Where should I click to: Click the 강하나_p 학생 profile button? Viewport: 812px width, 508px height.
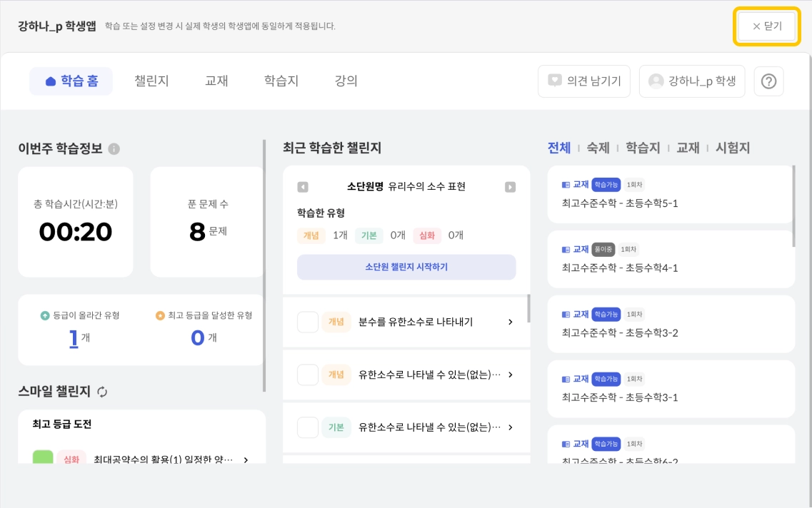(x=692, y=81)
